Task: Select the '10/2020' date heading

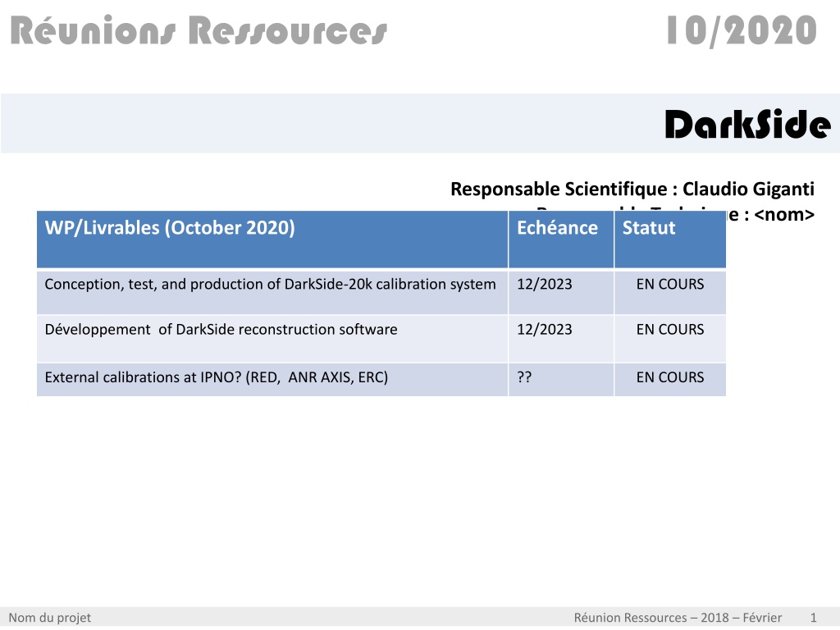Action: click(x=742, y=31)
